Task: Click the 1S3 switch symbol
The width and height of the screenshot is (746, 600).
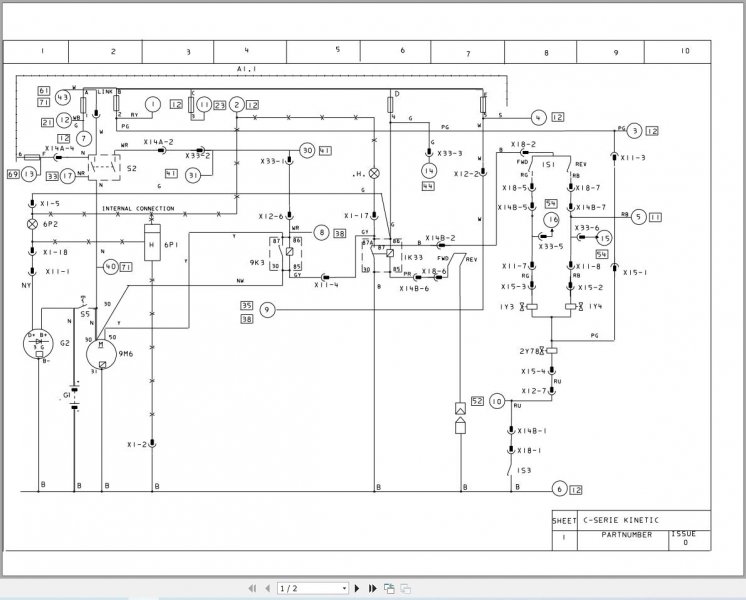Action: [513, 470]
